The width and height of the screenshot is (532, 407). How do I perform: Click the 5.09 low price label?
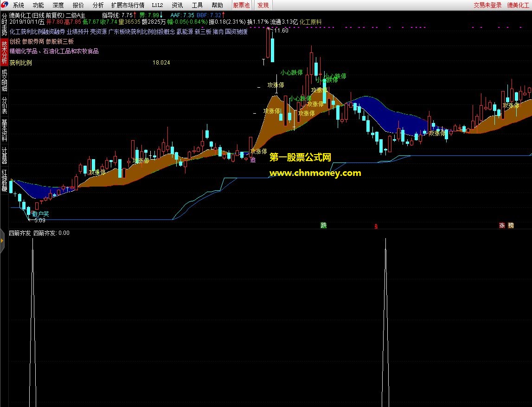click(x=40, y=220)
